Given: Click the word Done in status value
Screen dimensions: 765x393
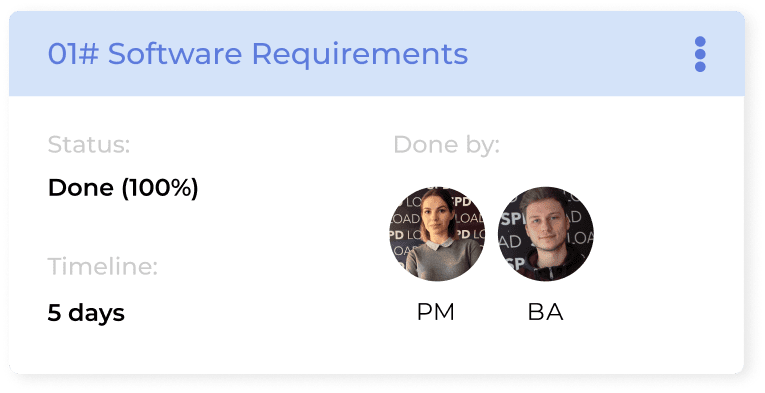Looking at the screenshot, I should [x=81, y=188].
